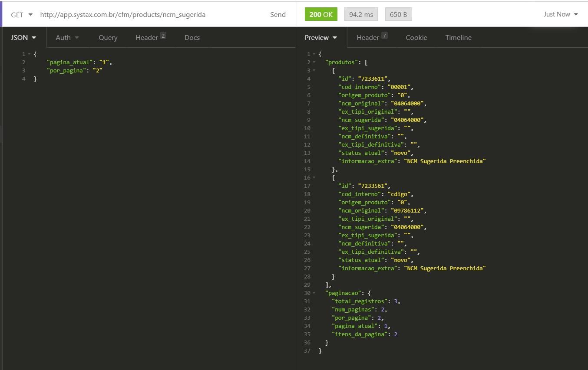Click the "status_atual": "novo" line 13
This screenshot has width=588, height=370.
(x=376, y=153)
